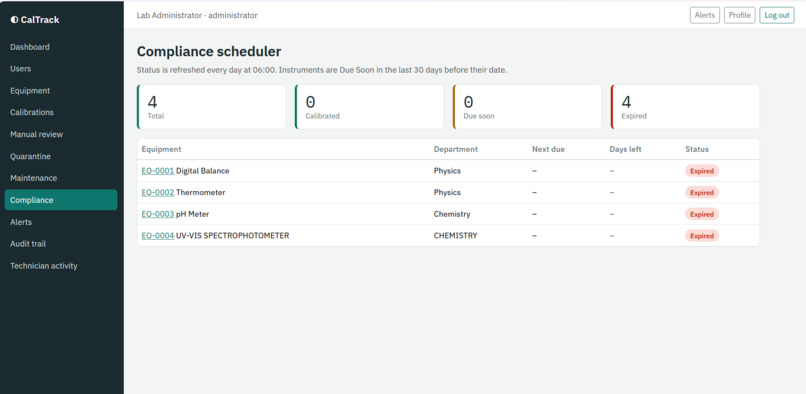Viewport: 806px width, 394px height.
Task: Select the Total count card
Action: pyautogui.click(x=211, y=106)
